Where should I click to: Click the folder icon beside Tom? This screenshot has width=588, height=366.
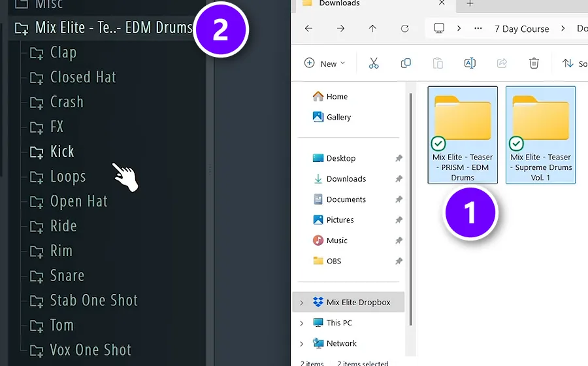coord(37,326)
